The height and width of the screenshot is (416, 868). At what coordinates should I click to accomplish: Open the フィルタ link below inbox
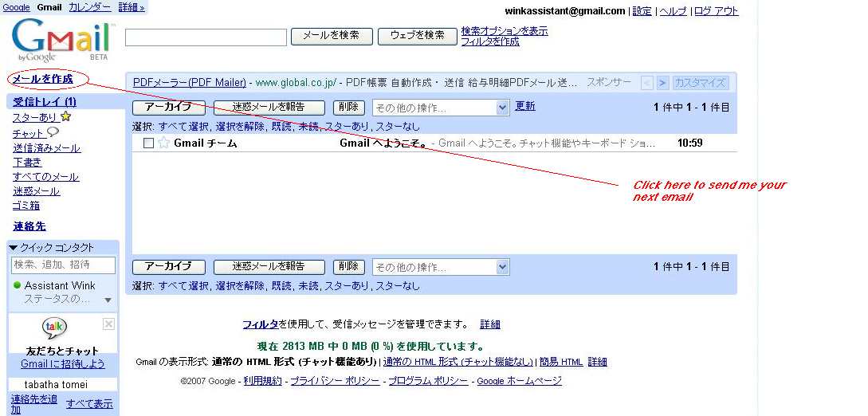(261, 324)
